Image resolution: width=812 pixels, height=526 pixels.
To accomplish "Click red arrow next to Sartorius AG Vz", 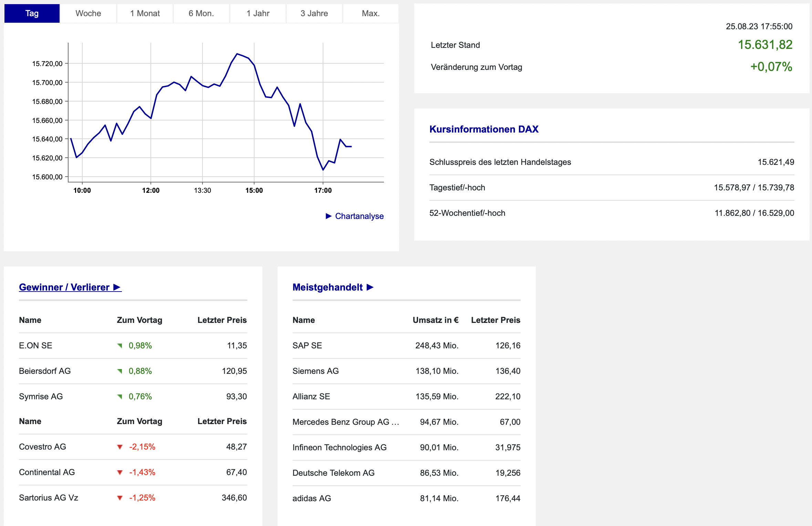I will pyautogui.click(x=120, y=498).
